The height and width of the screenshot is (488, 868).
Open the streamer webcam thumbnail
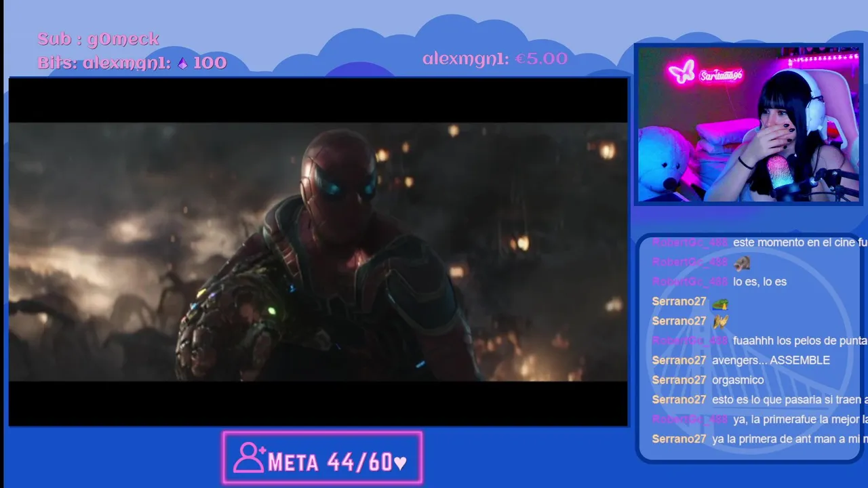(x=749, y=124)
